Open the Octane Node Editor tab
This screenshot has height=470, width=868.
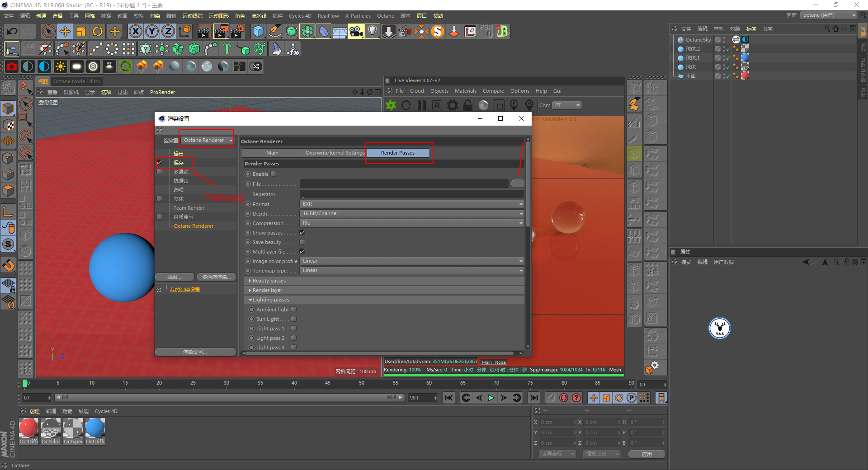coord(77,81)
